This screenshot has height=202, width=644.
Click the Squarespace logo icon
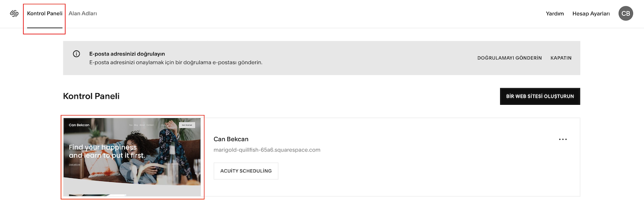coord(14,14)
